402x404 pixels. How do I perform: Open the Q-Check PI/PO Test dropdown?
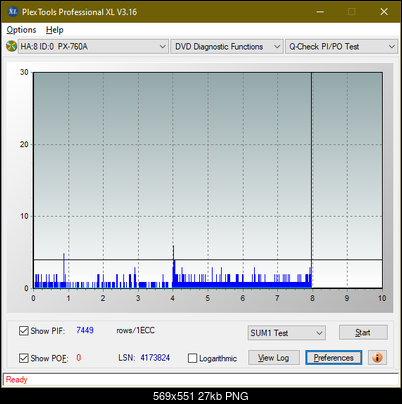341,47
